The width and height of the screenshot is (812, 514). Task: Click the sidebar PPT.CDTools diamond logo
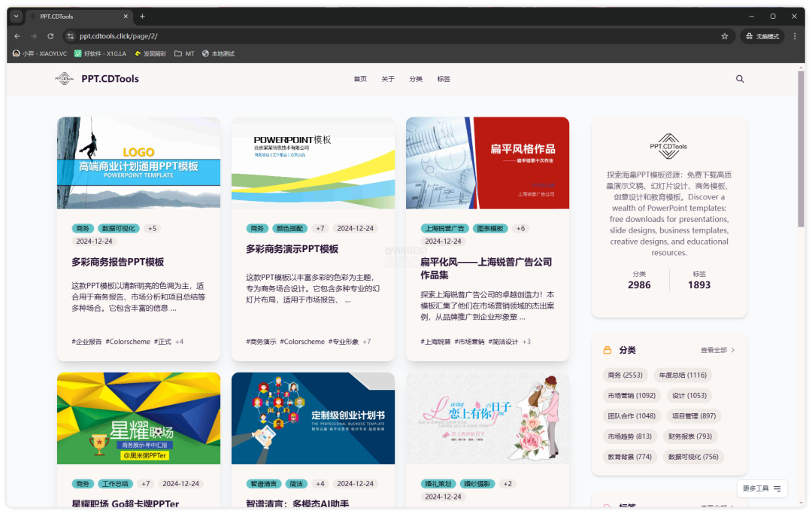click(x=668, y=146)
